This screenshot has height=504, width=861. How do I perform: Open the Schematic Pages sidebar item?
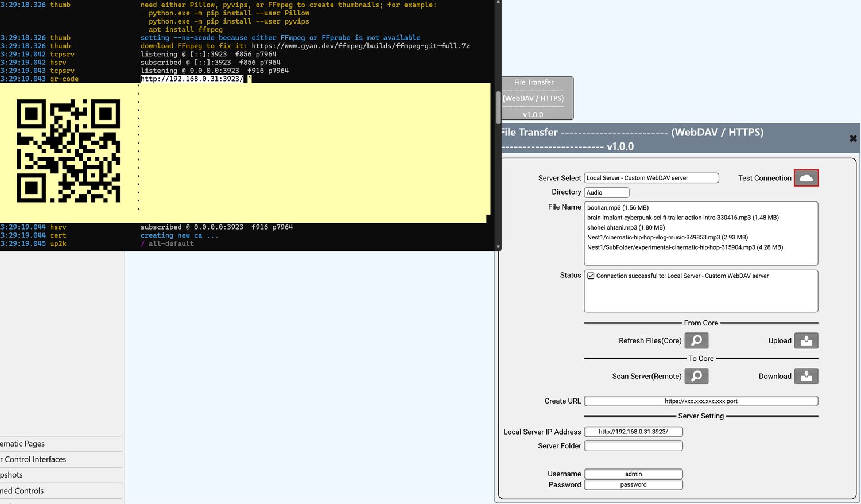(61, 444)
